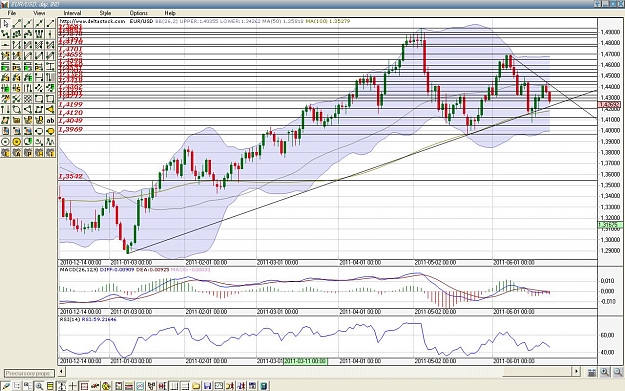Image resolution: width=625 pixels, height=391 pixels.
Task: Select the horizontal line tool
Action: [x=5, y=45]
